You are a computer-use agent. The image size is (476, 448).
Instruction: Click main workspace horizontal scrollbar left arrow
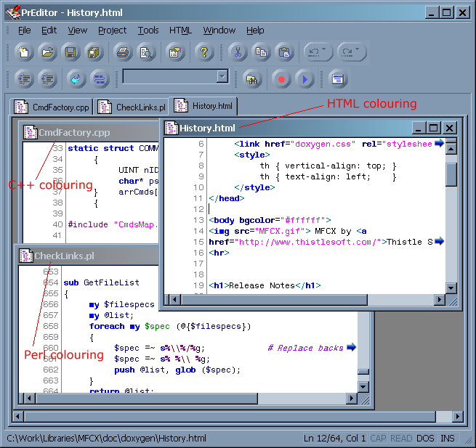pyautogui.click(x=17, y=416)
